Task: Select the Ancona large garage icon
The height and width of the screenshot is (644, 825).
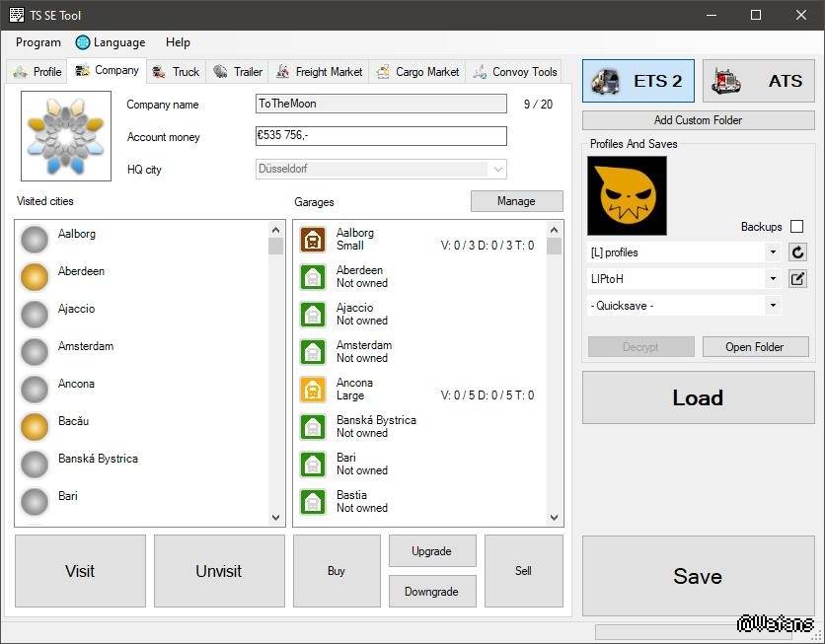Action: tap(313, 390)
